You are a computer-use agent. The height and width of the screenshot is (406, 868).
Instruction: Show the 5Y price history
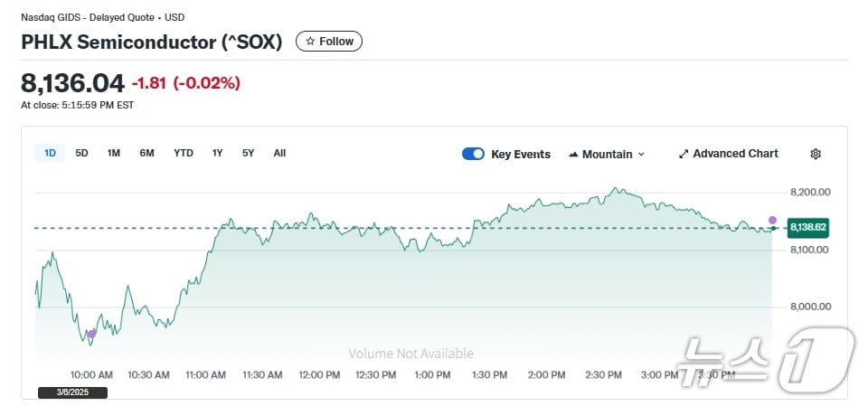pyautogui.click(x=248, y=154)
